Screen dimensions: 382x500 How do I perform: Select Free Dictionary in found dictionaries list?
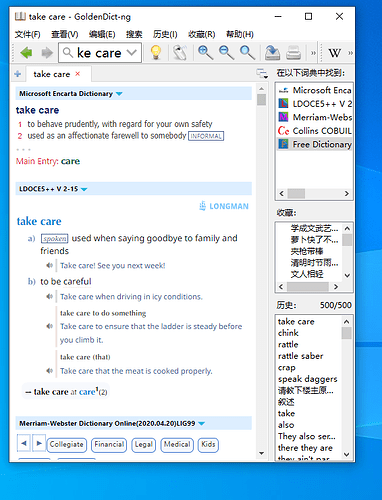click(315, 144)
